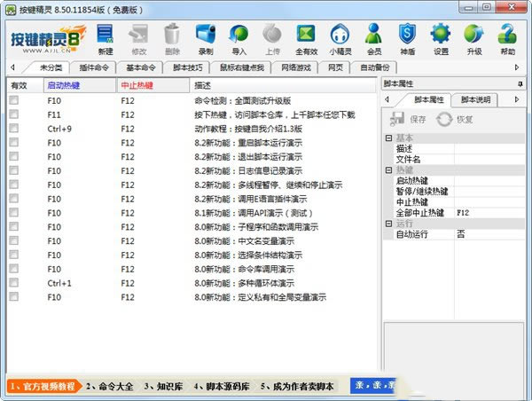Click the 描述 value field in properties
This screenshot has height=401, width=532.
click(490, 149)
